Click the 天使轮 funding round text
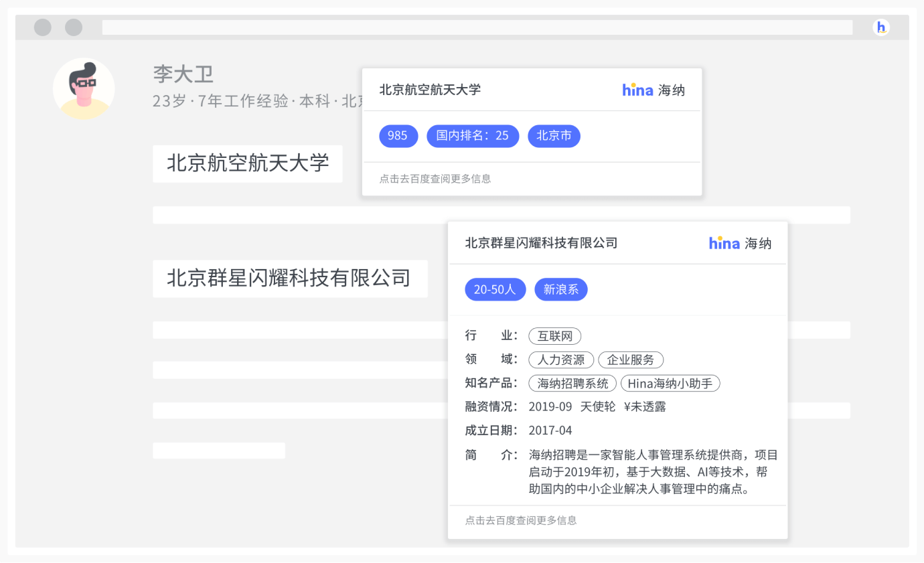Image resolution: width=924 pixels, height=563 pixels. pyautogui.click(x=598, y=406)
